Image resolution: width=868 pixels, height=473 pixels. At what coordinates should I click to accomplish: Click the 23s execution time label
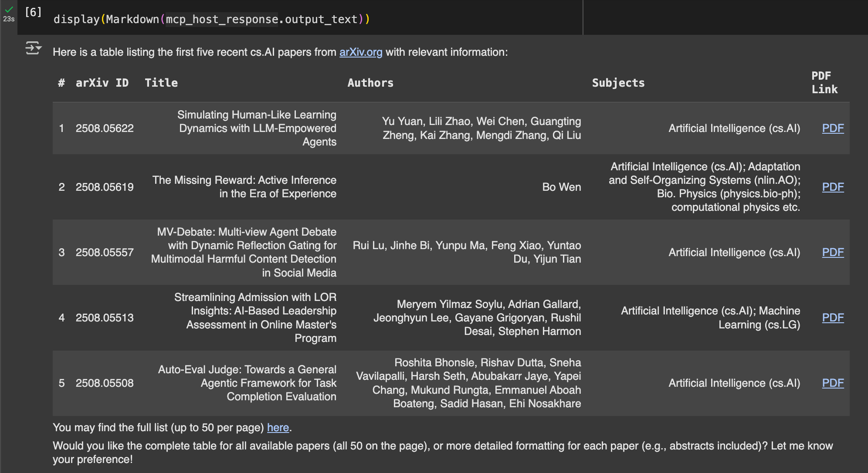coord(9,19)
